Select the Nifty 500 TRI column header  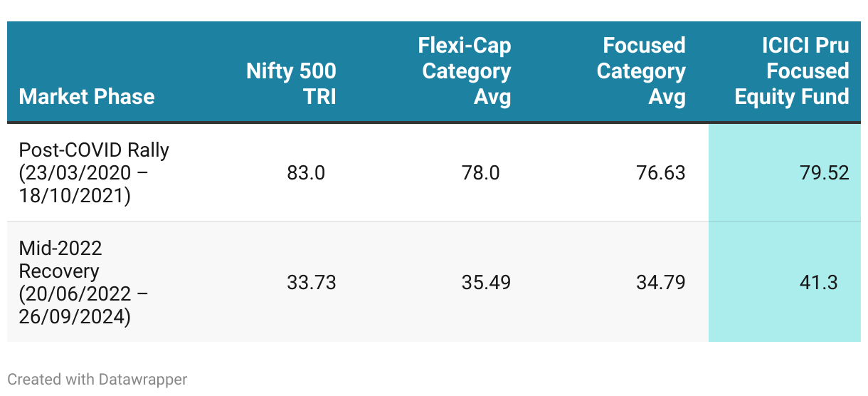(291, 83)
